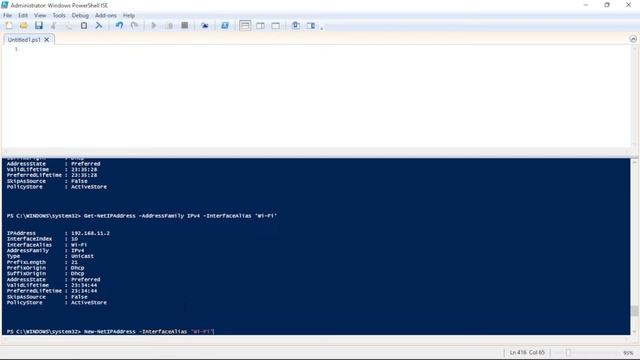
Task: Open the Tools menu
Action: 59,15
